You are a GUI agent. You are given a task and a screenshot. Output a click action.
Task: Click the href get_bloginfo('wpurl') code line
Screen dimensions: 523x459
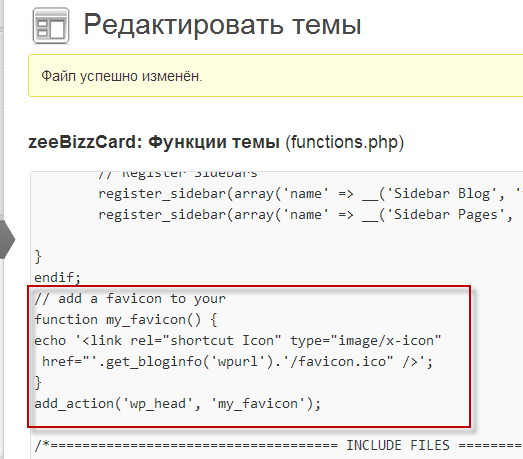237,362
